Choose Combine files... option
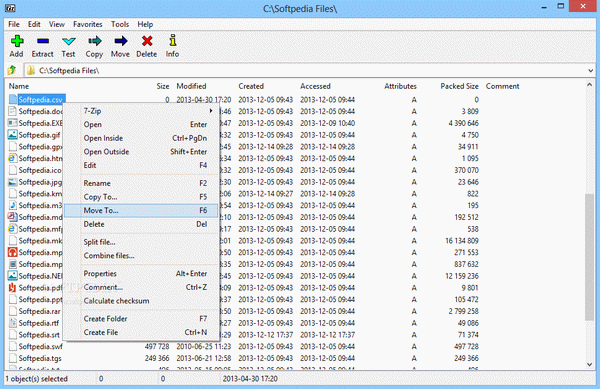 click(141, 256)
